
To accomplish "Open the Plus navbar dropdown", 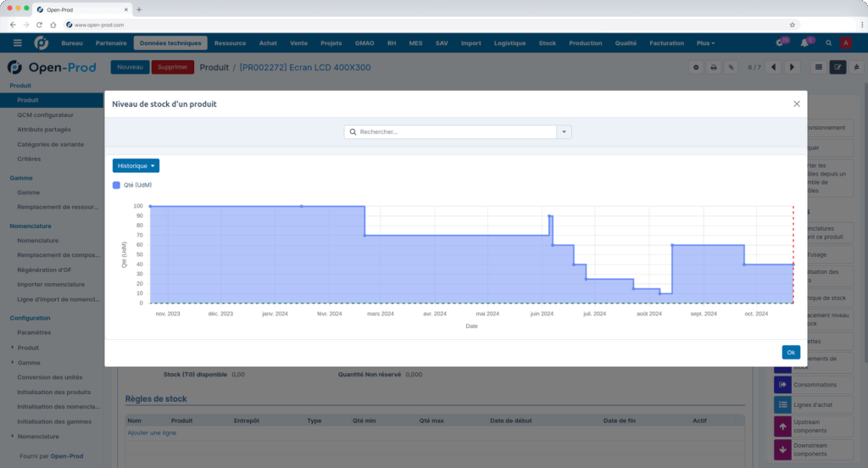I will (705, 42).
